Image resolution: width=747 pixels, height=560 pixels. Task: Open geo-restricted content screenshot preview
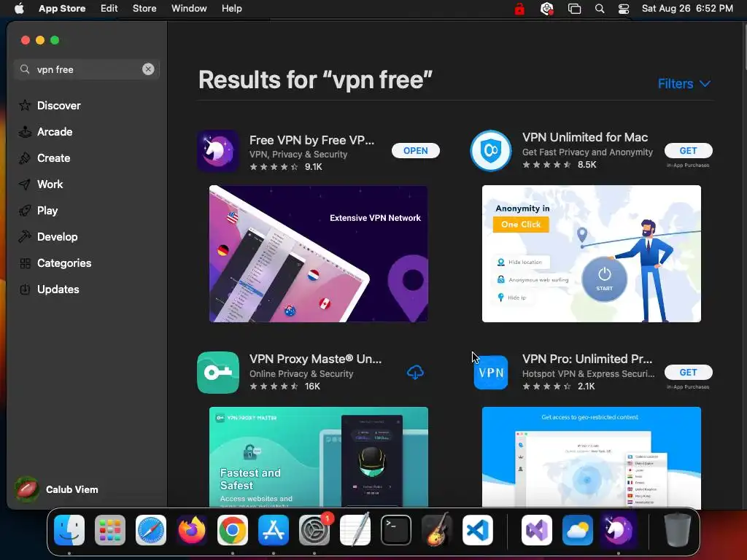coord(591,457)
